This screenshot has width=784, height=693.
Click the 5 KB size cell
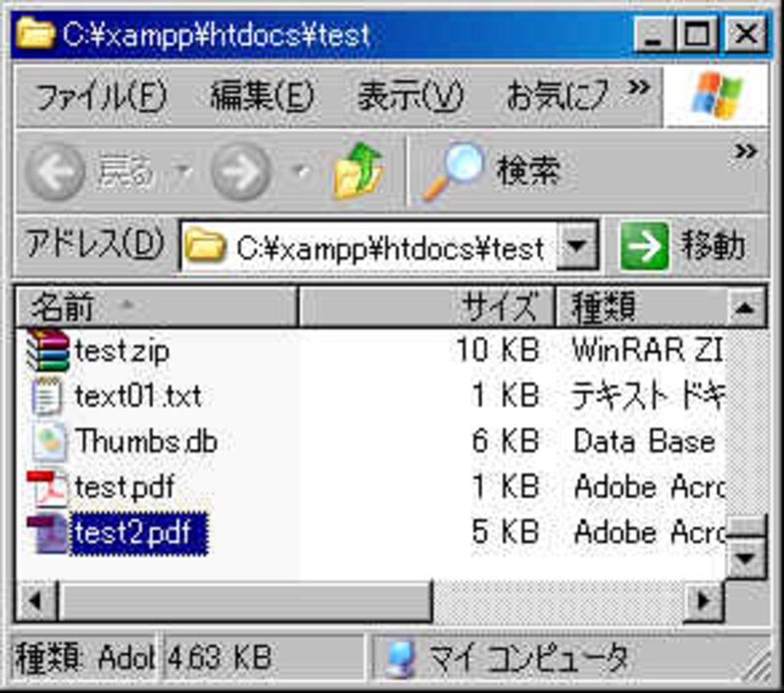pyautogui.click(x=506, y=531)
